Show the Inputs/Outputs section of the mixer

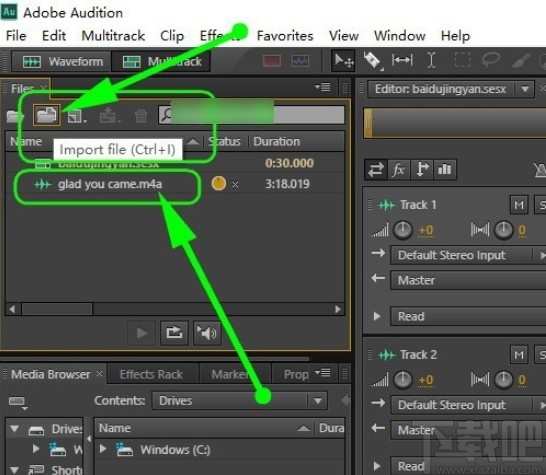click(376, 170)
